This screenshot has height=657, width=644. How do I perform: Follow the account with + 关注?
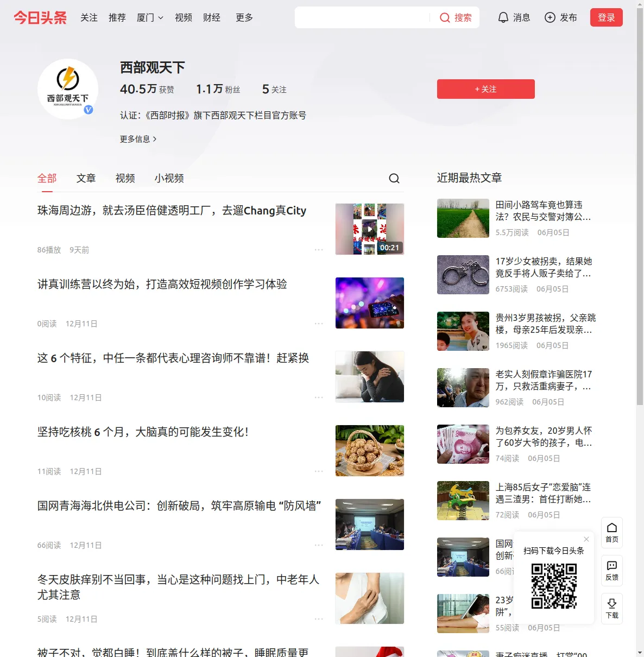coord(486,89)
